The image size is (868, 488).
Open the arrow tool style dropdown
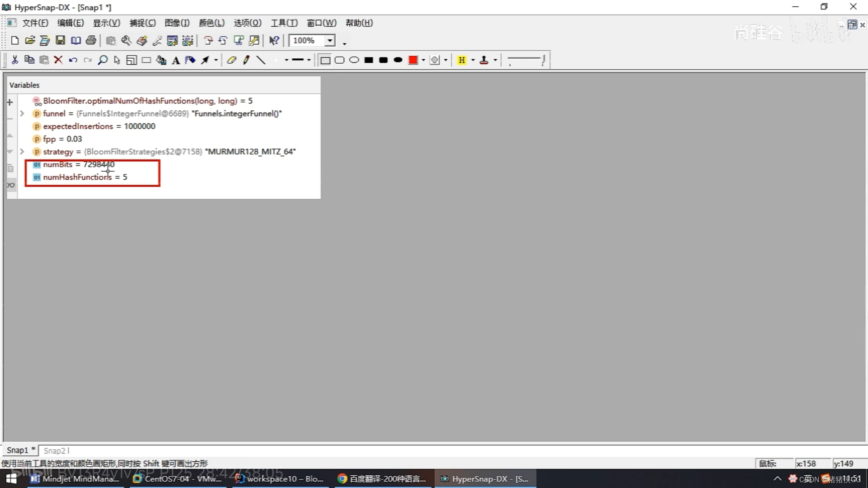pyautogui.click(x=216, y=60)
